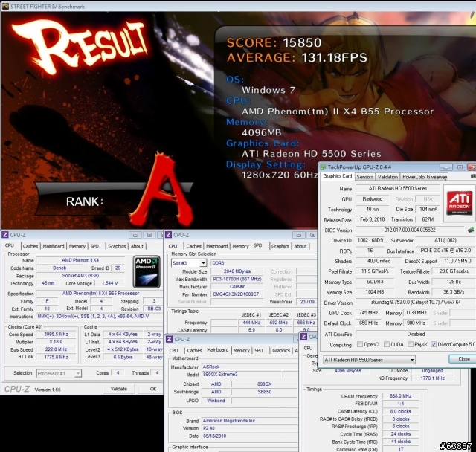Viewport: 476px width, 452px height.
Task: Maximize the CPU-Z processor window
Action: click(149, 235)
